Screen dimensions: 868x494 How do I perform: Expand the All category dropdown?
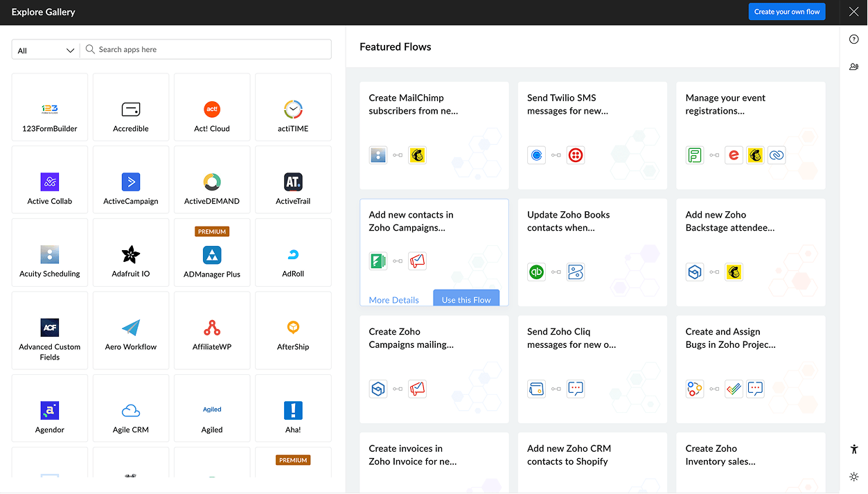point(46,50)
